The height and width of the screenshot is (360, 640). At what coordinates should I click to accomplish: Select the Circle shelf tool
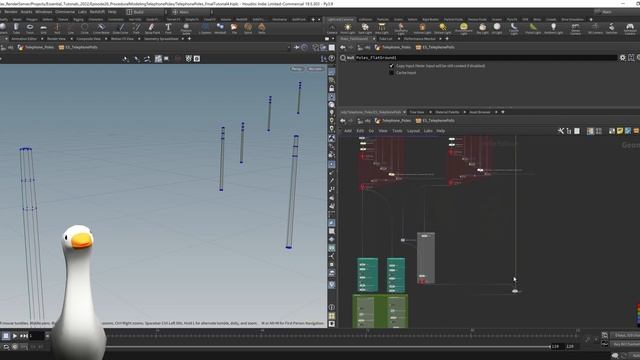pos(84,29)
